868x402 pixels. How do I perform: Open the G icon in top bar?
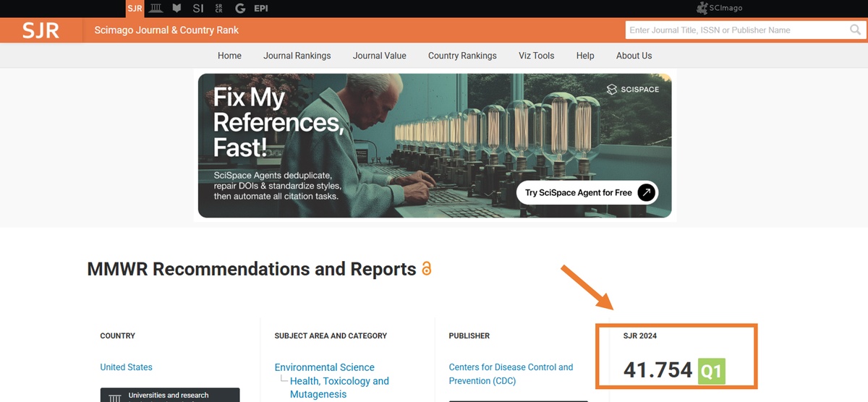point(240,9)
